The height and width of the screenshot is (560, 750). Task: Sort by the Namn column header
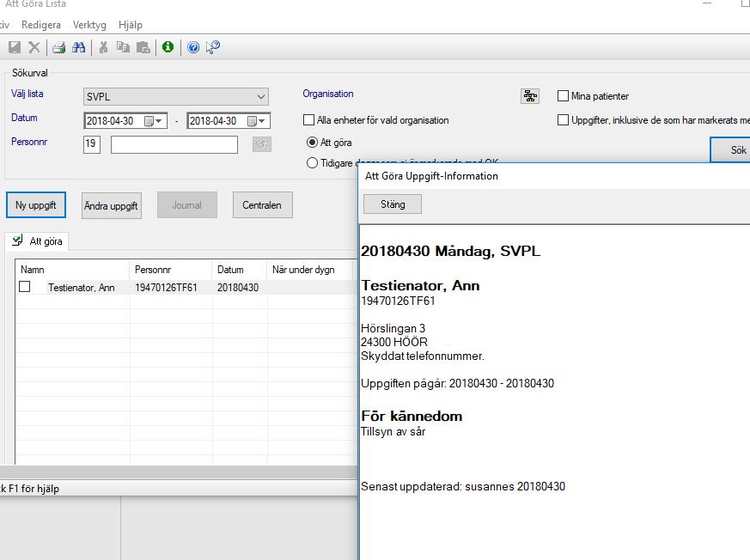click(x=72, y=270)
